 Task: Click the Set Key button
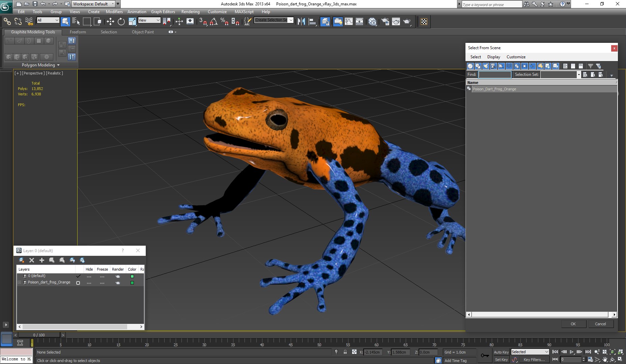point(501,360)
